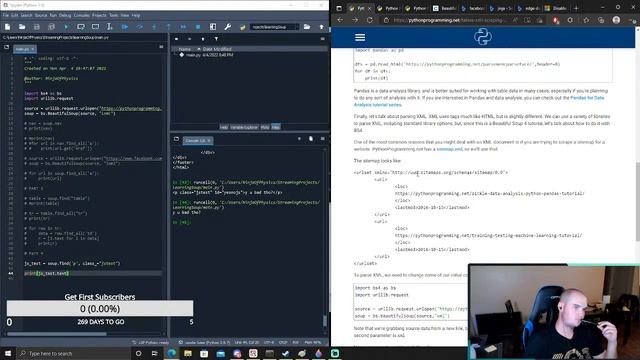This screenshot has width=640, height=360.
Task: Switch to the facebook Bing search tab
Action: tap(473, 8)
